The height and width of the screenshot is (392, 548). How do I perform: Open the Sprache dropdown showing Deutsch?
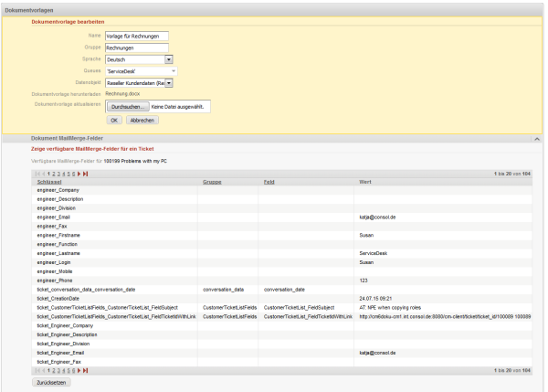[x=169, y=59]
